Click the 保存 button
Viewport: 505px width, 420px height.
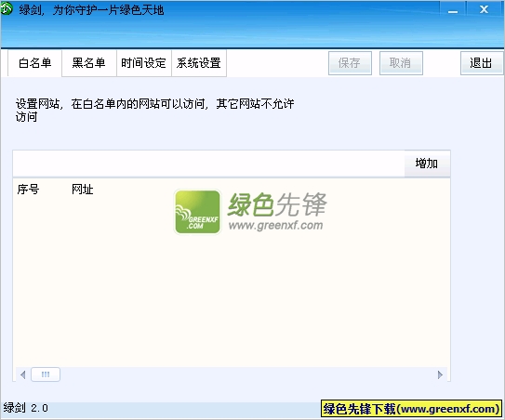click(350, 63)
